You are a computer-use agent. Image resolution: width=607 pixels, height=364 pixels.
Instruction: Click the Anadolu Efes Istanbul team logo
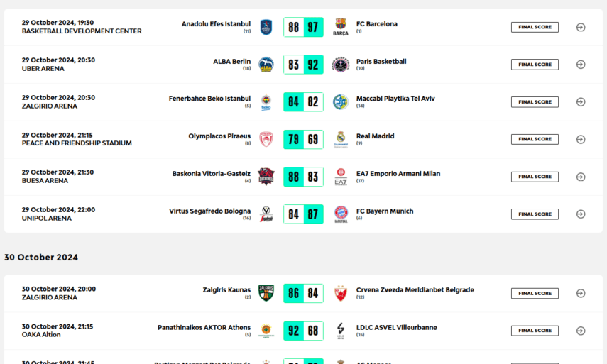(x=266, y=28)
